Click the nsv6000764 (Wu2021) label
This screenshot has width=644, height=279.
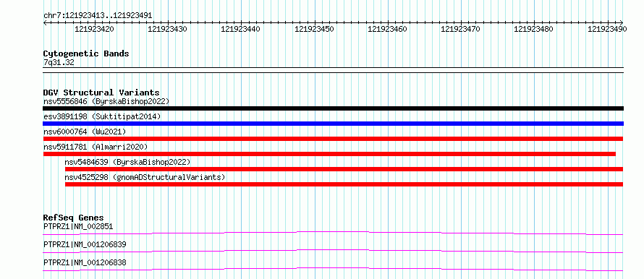(85, 132)
